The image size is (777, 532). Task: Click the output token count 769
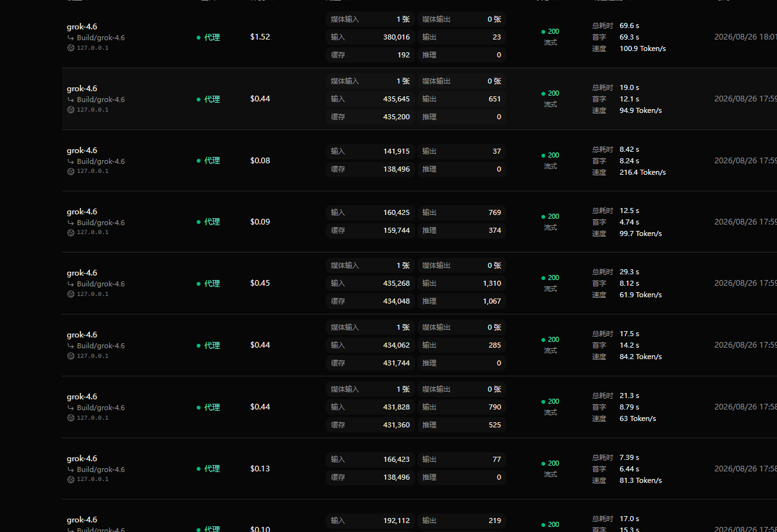click(495, 212)
